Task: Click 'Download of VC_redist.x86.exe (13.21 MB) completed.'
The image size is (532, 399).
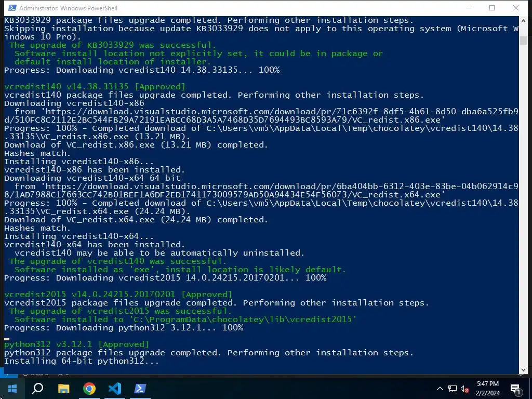Action: click(136, 145)
